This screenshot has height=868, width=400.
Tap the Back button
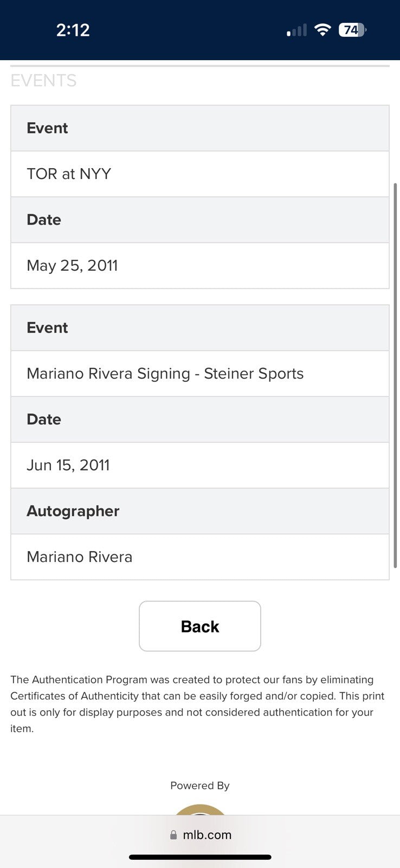200,626
